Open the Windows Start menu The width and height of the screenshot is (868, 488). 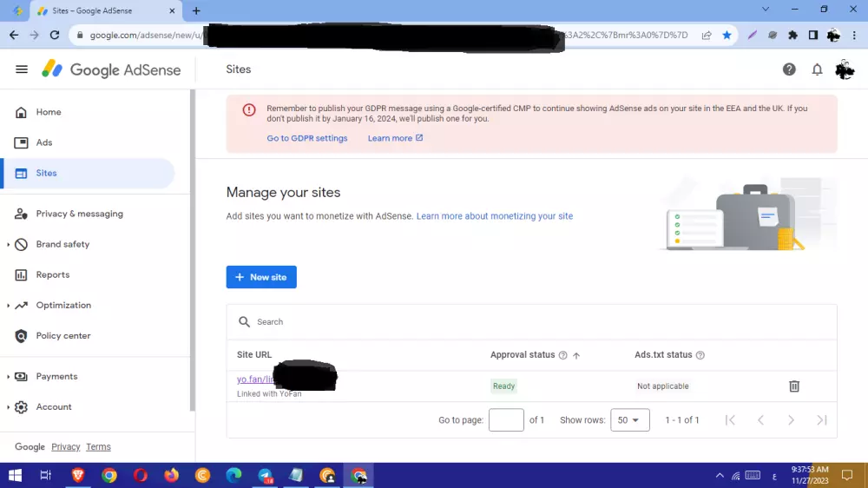pyautogui.click(x=15, y=475)
